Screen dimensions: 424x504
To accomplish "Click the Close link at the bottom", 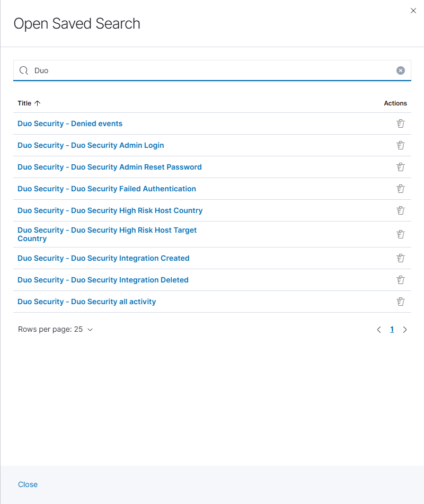I will click(x=28, y=484).
